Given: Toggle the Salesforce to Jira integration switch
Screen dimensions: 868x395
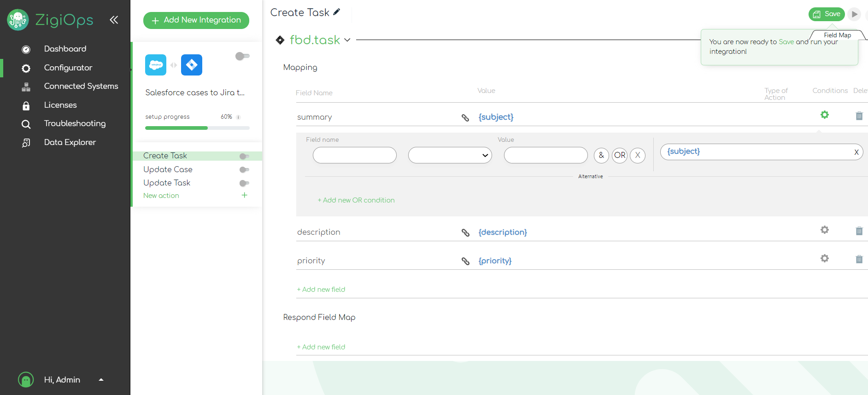Looking at the screenshot, I should [242, 56].
